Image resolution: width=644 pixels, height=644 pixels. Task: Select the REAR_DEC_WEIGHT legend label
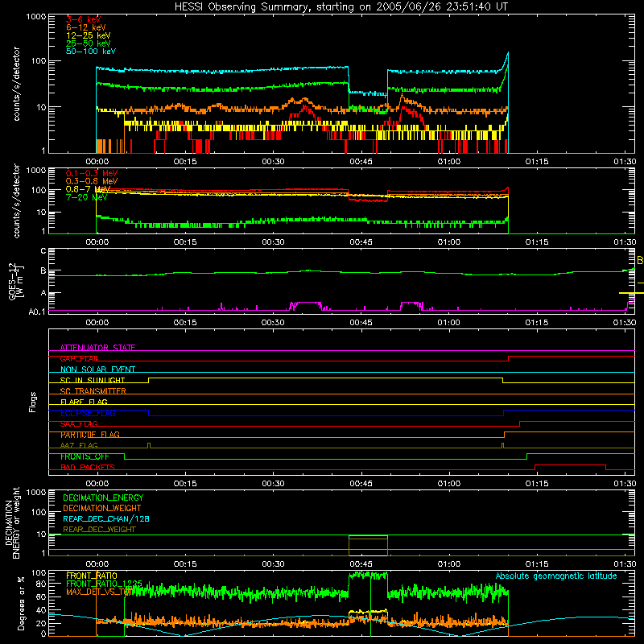99,530
